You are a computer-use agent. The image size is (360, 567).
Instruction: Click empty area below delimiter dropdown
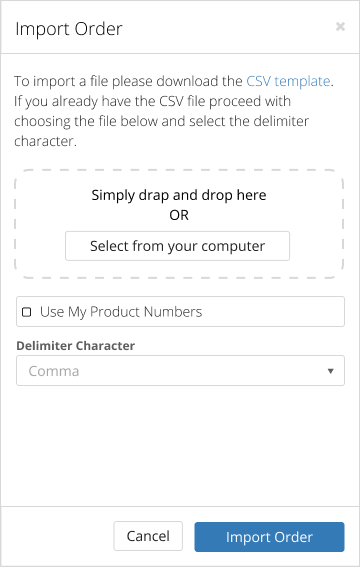180,446
